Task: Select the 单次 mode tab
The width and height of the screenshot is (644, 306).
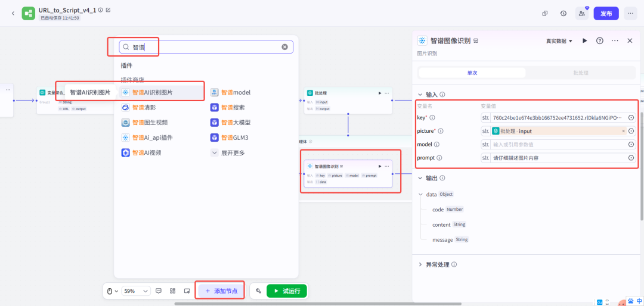Action: tap(472, 73)
